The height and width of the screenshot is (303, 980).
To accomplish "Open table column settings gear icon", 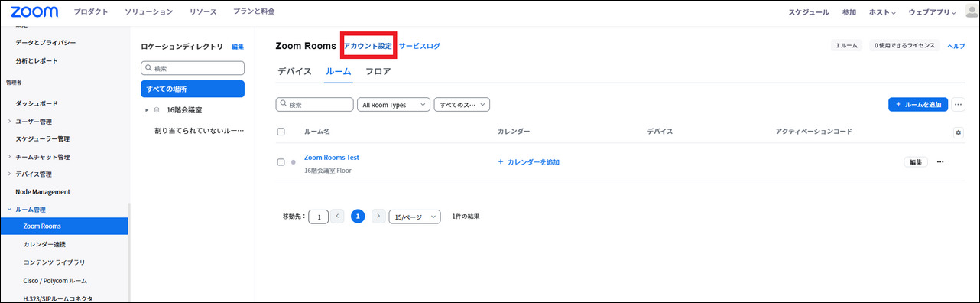I will [x=959, y=132].
